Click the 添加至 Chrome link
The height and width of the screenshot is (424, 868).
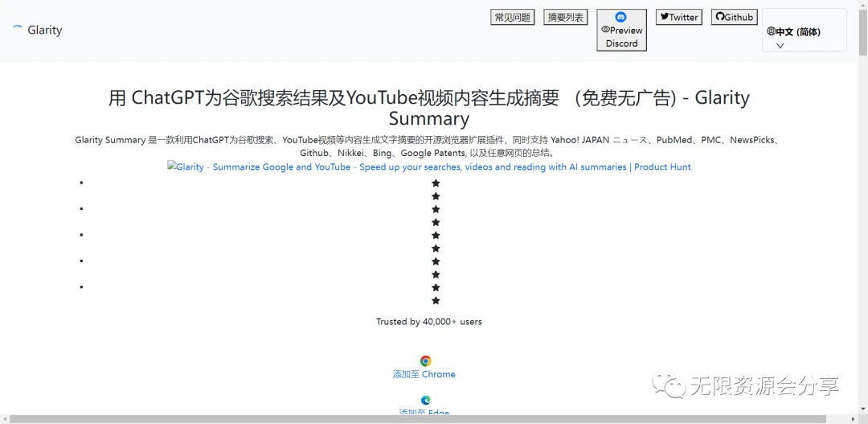424,374
